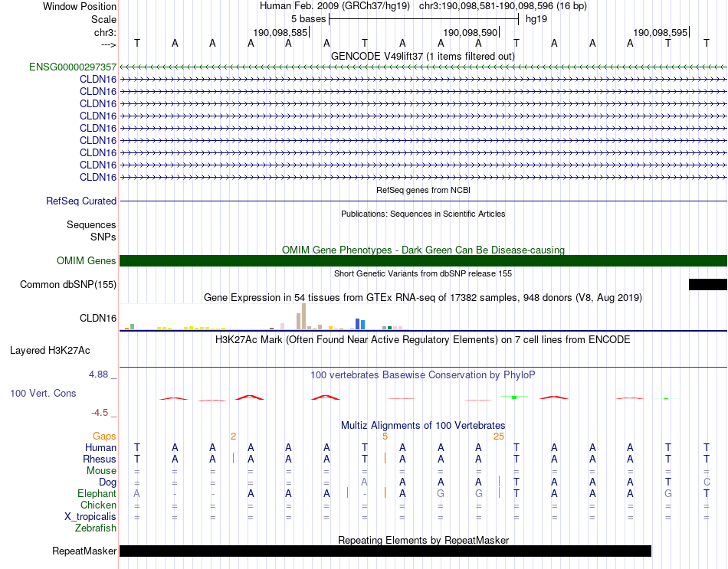Open the Common dbSNP(155) track label
This screenshot has width=728, height=569.
click(67, 285)
